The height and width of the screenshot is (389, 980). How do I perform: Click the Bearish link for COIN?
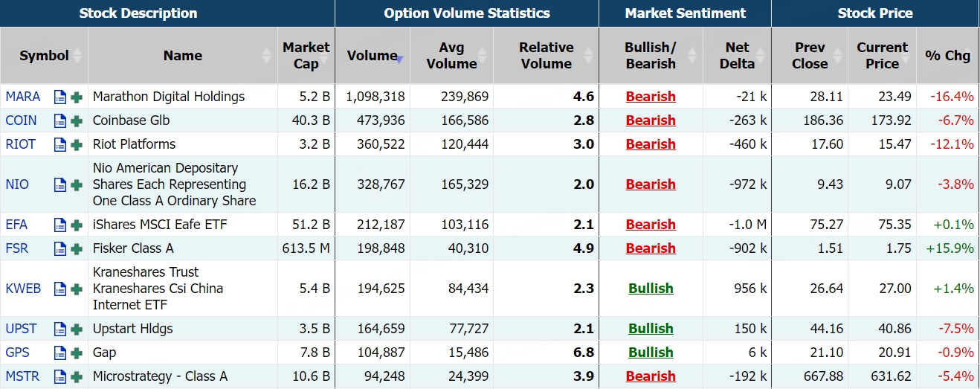click(x=651, y=120)
